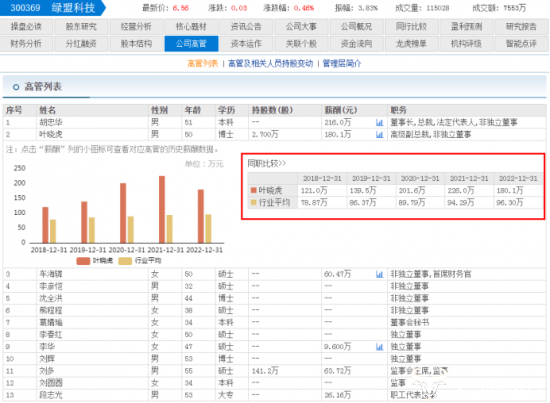
Task: Open the 操盘必读 tab
Action: coord(26,27)
